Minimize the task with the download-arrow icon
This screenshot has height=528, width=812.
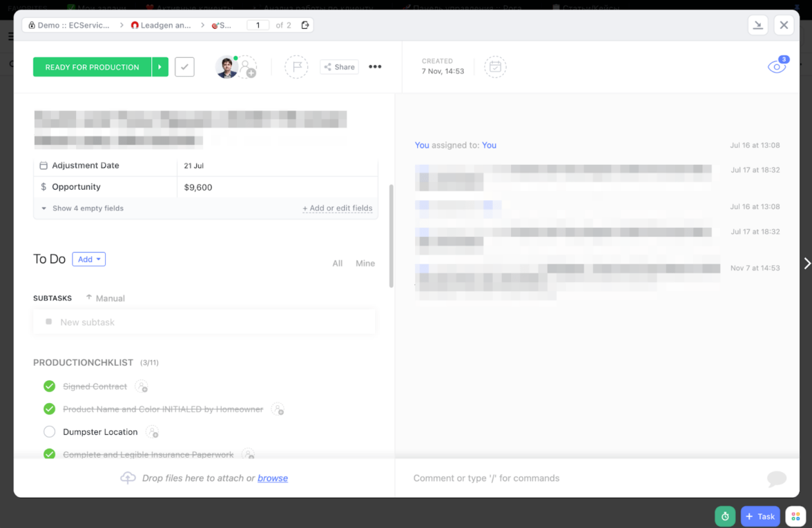tap(757, 25)
